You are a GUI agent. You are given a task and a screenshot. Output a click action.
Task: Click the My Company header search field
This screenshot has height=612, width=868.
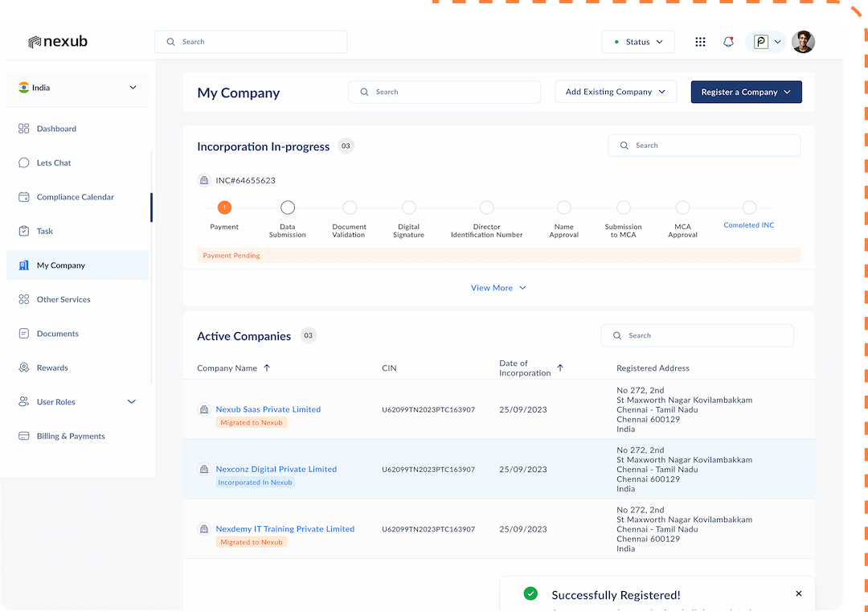tap(444, 92)
